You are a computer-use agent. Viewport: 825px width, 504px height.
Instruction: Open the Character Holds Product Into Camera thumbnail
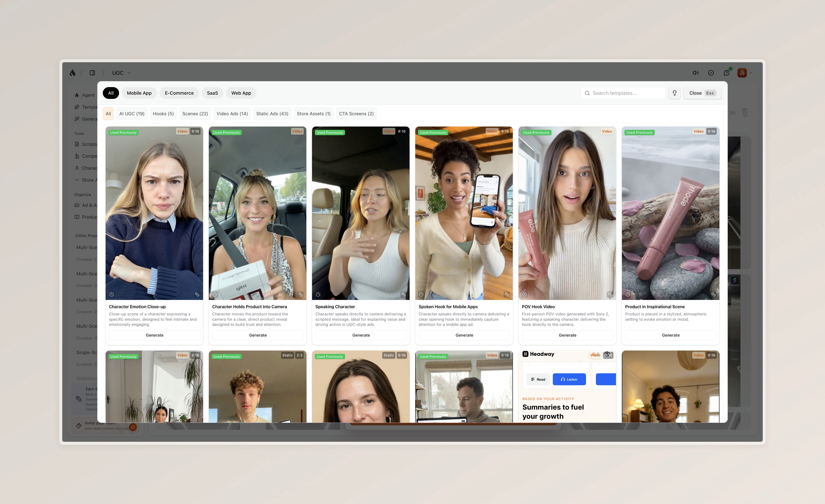pyautogui.click(x=257, y=213)
